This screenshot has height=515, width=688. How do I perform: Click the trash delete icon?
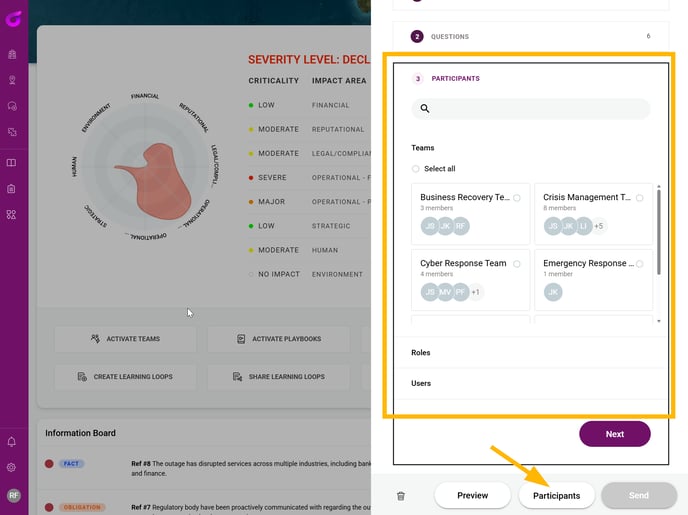tap(401, 496)
